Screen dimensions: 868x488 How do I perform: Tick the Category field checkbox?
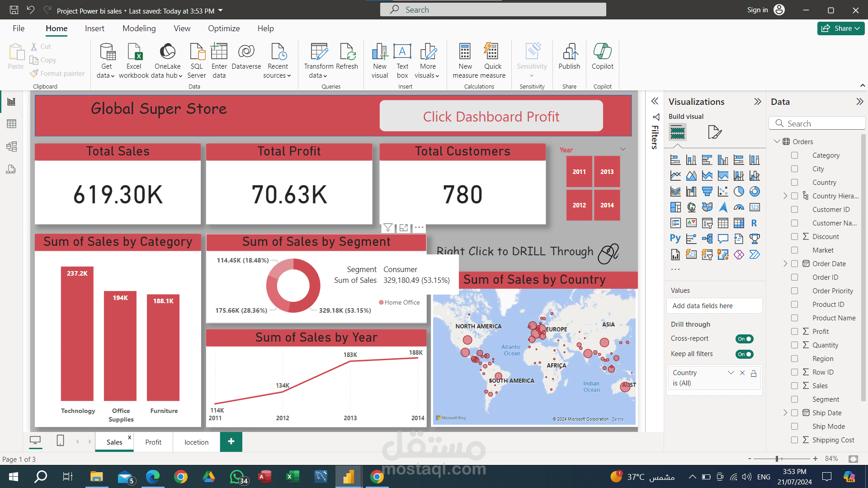794,155
